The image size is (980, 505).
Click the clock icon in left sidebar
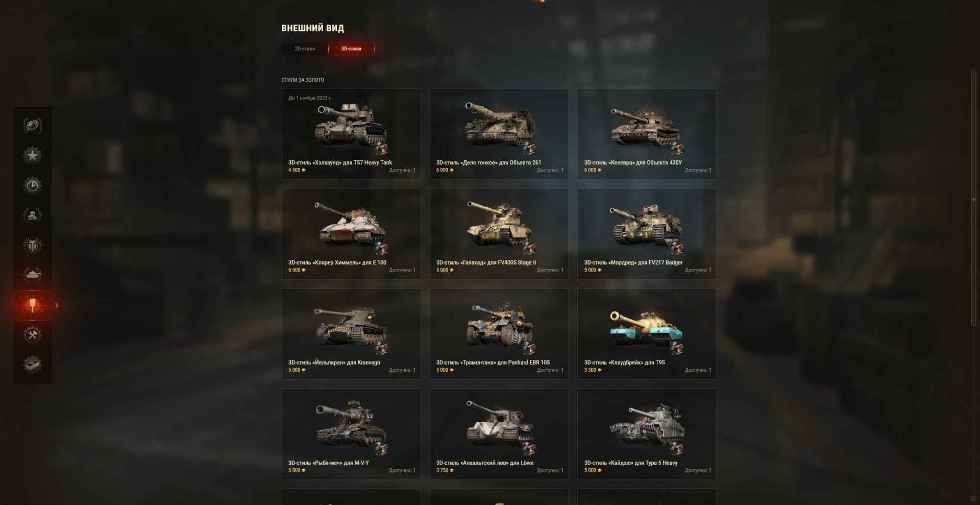(33, 185)
